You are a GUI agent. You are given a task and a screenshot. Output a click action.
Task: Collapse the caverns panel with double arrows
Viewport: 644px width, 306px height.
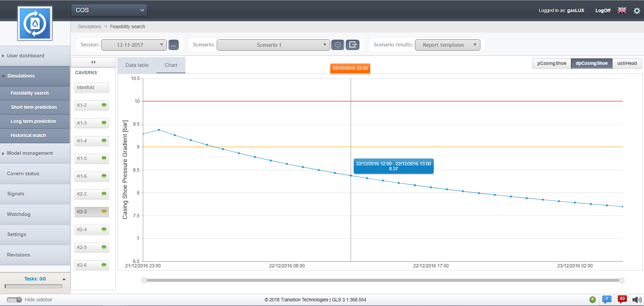[x=93, y=62]
